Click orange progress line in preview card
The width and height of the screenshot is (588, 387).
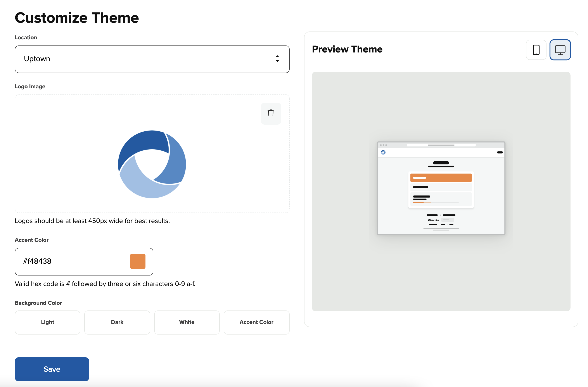pyautogui.click(x=418, y=202)
